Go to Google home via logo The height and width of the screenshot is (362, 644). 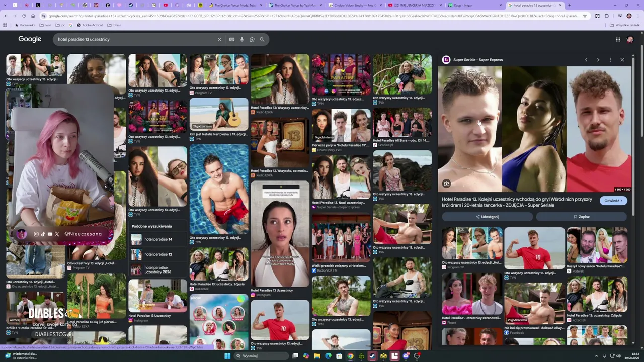pyautogui.click(x=30, y=39)
